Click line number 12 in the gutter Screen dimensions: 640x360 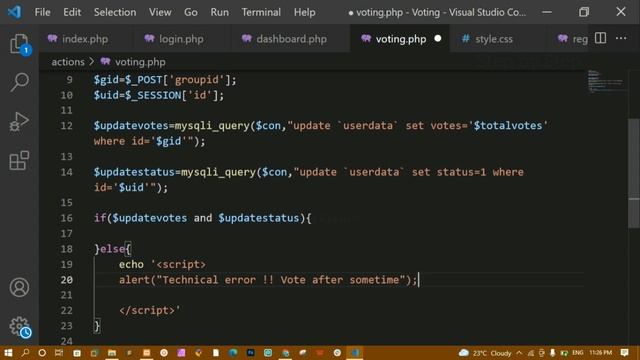pos(67,126)
